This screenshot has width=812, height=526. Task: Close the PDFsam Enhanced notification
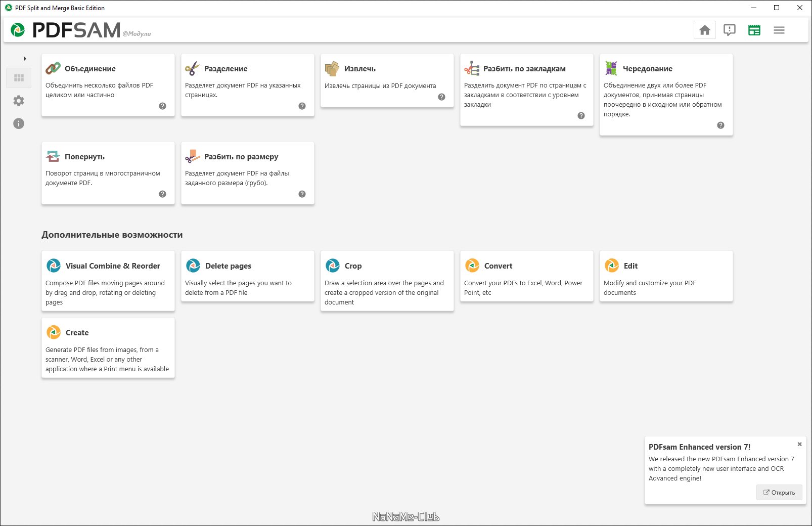tap(799, 444)
